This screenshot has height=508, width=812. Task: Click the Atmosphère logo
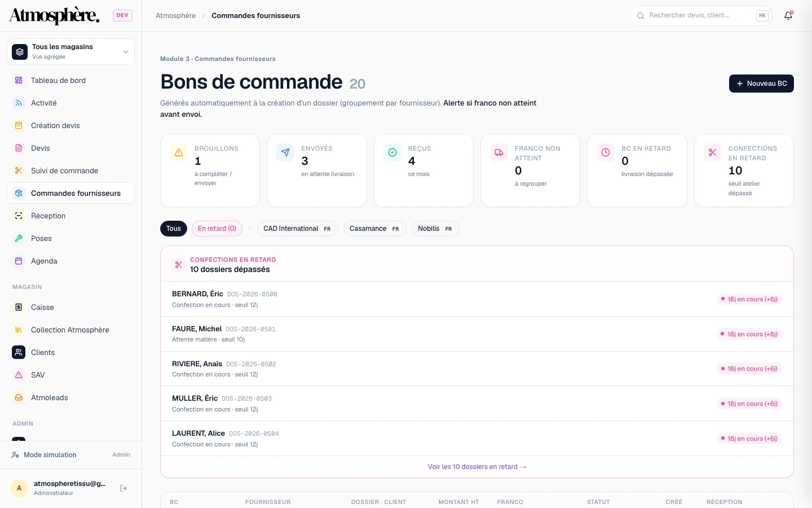55,15
